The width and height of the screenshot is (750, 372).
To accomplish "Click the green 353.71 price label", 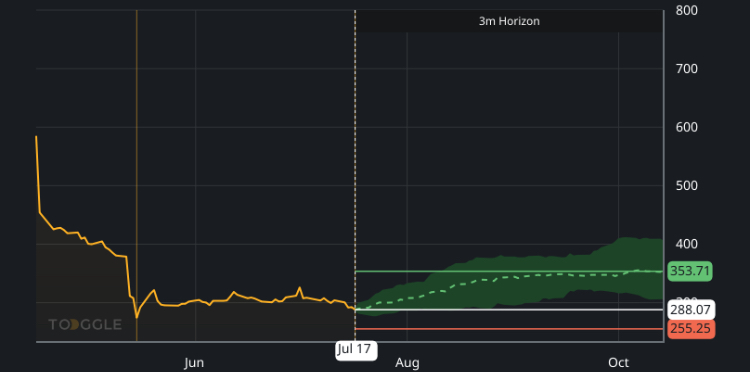I will click(690, 272).
